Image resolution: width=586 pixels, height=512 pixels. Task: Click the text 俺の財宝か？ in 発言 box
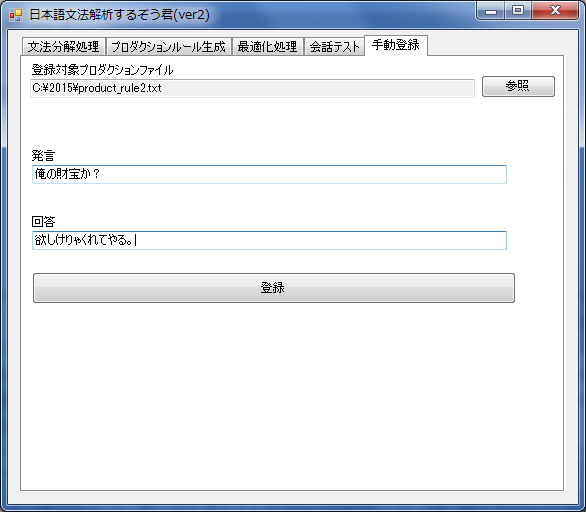coord(67,174)
